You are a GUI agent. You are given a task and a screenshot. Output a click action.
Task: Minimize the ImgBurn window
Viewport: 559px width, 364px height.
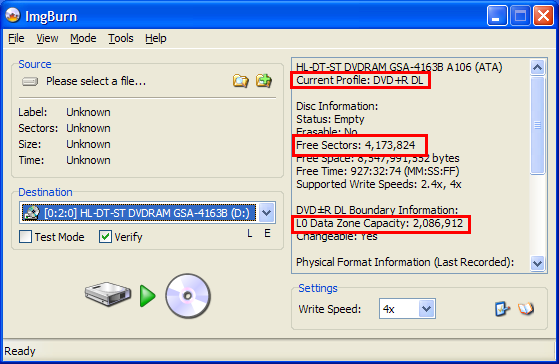pos(497,16)
